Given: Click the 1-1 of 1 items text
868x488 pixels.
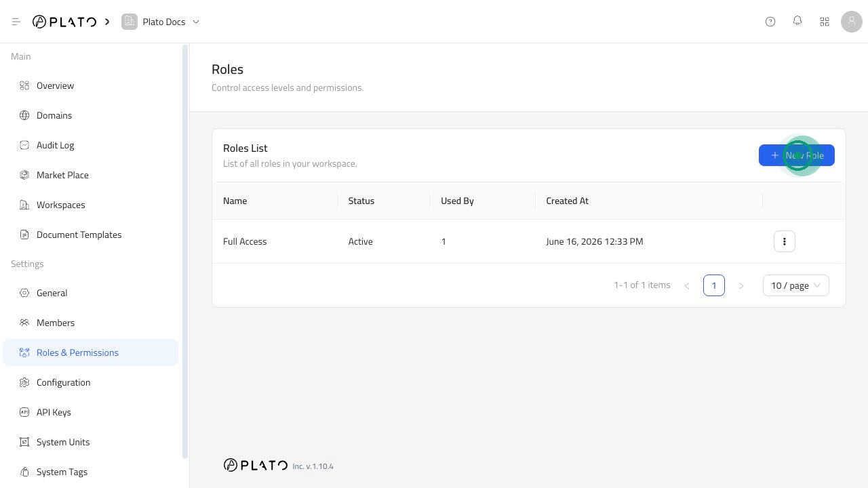Looking at the screenshot, I should pos(642,285).
